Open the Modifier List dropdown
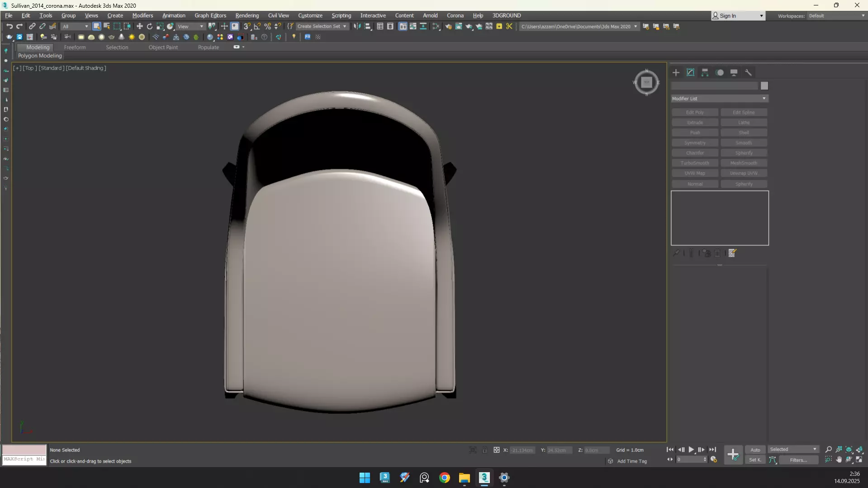The image size is (868, 488). (719, 99)
